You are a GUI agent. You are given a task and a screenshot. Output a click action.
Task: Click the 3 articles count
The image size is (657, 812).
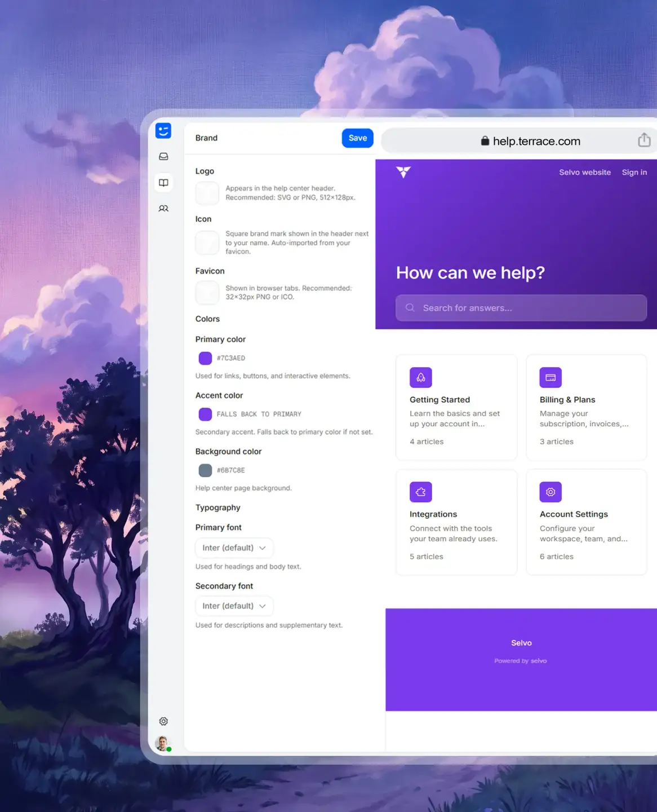click(x=557, y=442)
